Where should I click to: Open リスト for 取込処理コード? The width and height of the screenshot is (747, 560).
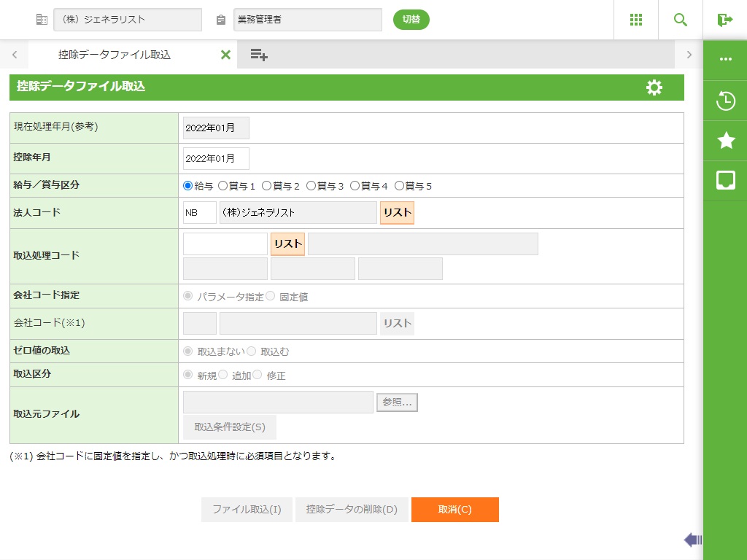(x=287, y=244)
